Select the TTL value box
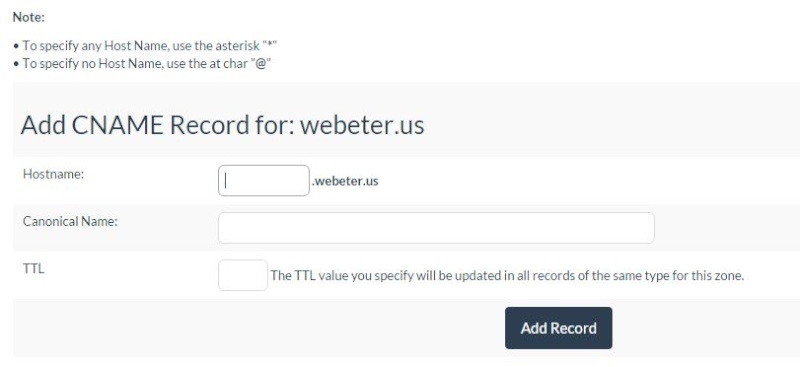 pos(243,275)
